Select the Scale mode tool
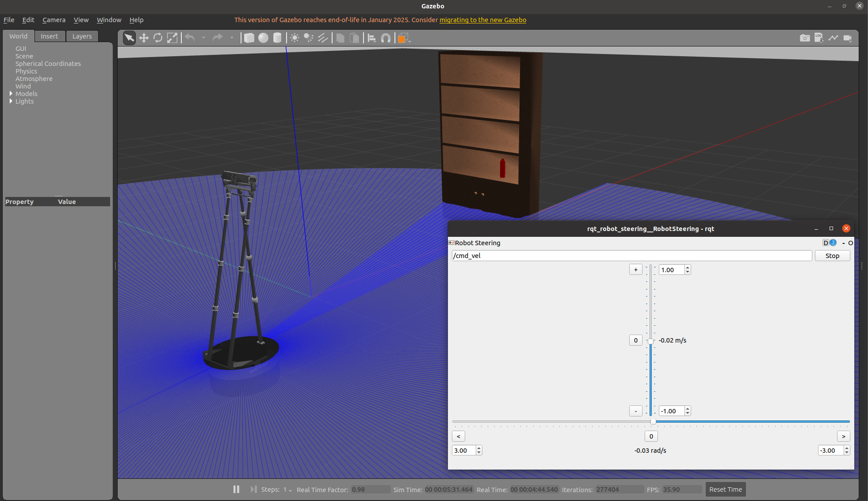The image size is (868, 501). tap(172, 38)
